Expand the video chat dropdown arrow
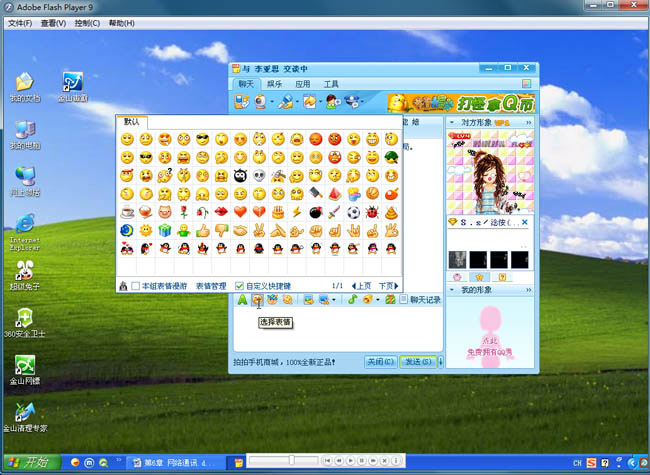650x475 pixels. [272, 102]
